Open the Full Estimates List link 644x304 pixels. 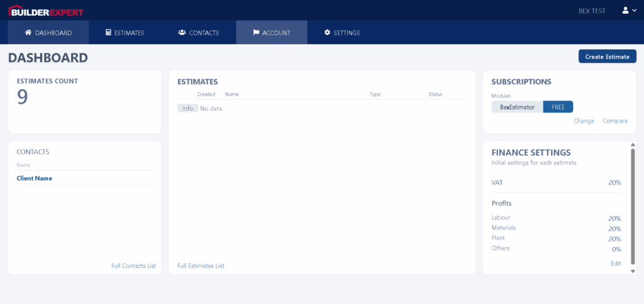[201, 266]
